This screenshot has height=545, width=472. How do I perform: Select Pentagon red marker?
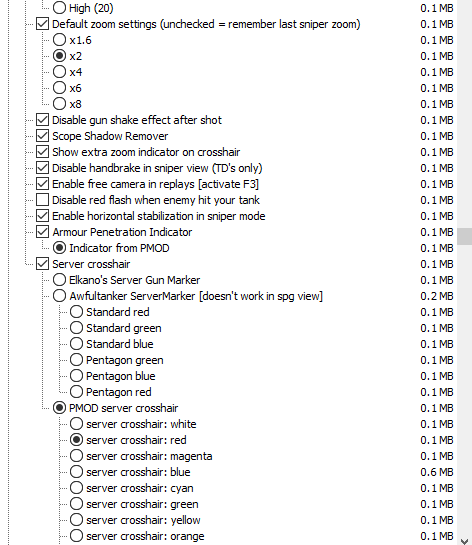76,392
